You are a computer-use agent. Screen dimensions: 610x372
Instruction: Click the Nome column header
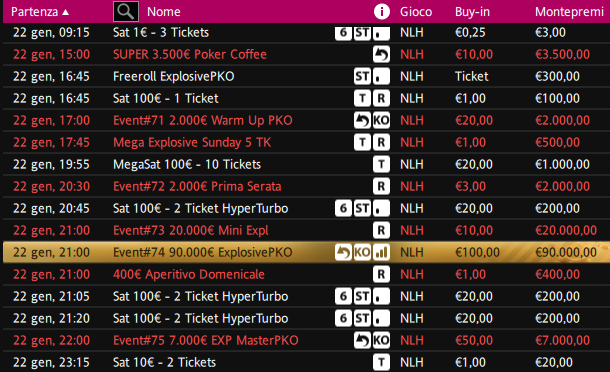(164, 12)
